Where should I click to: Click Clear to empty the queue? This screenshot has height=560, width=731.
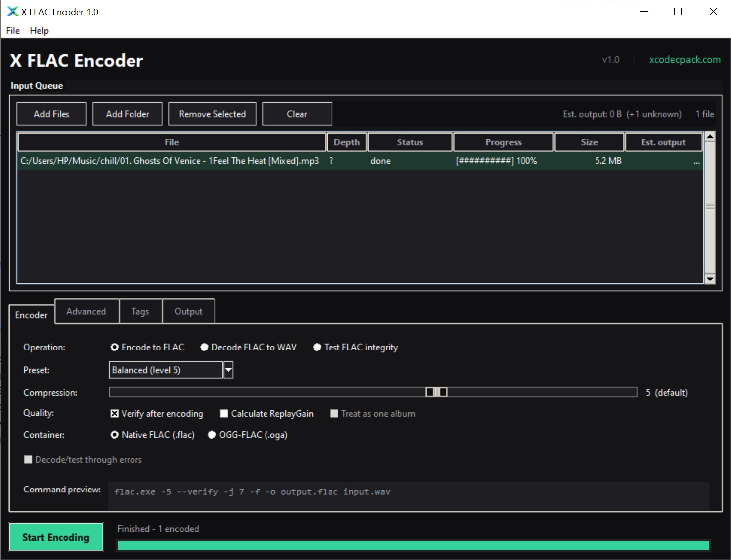297,114
